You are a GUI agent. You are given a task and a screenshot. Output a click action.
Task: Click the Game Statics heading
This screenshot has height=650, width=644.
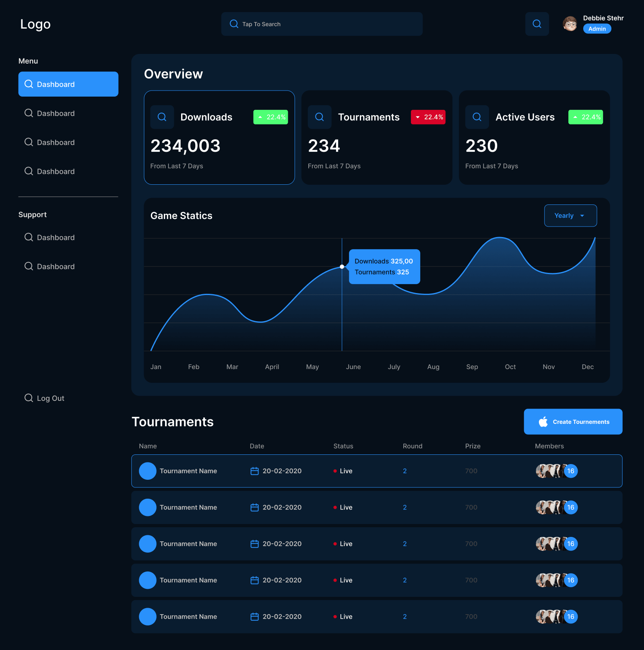(182, 216)
